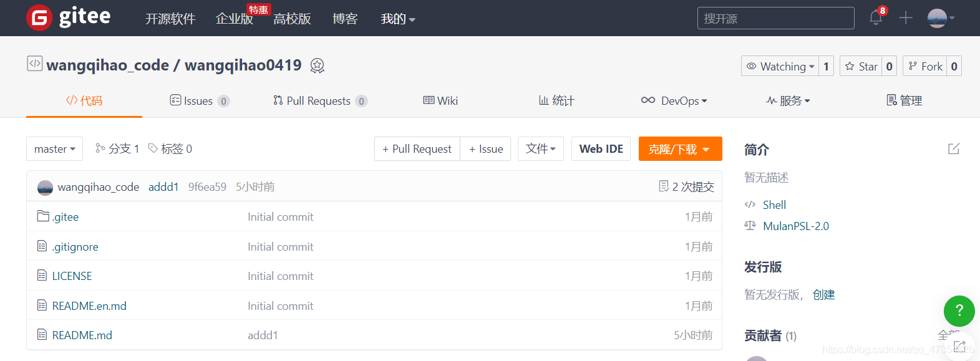980x361 pixels.
Task: Open the README.en.md file
Action: coord(89,306)
